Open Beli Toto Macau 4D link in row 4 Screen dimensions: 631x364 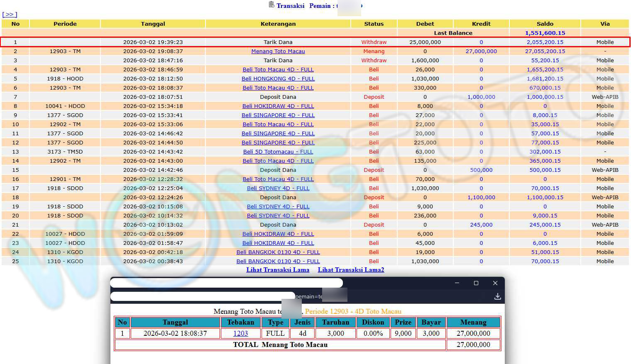pos(278,70)
